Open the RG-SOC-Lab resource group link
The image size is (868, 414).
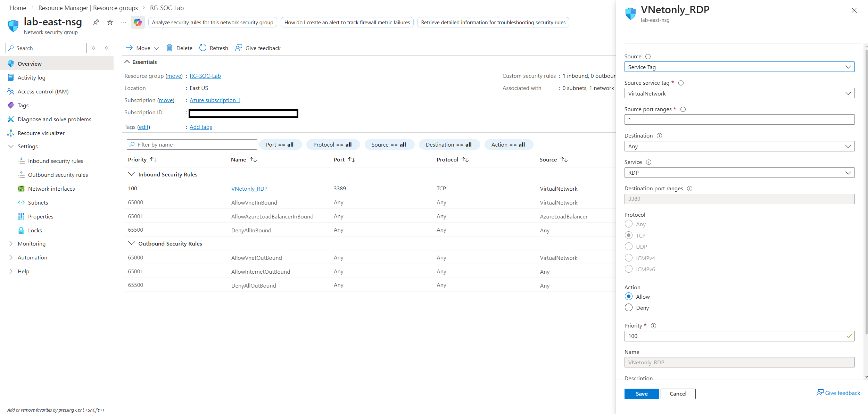(x=205, y=76)
